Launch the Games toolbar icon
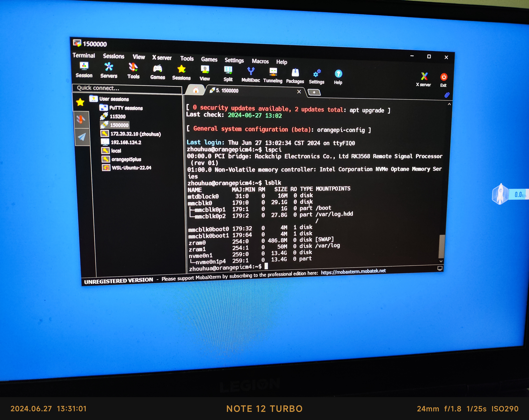Screen dimensions: 529x420 click(158, 72)
